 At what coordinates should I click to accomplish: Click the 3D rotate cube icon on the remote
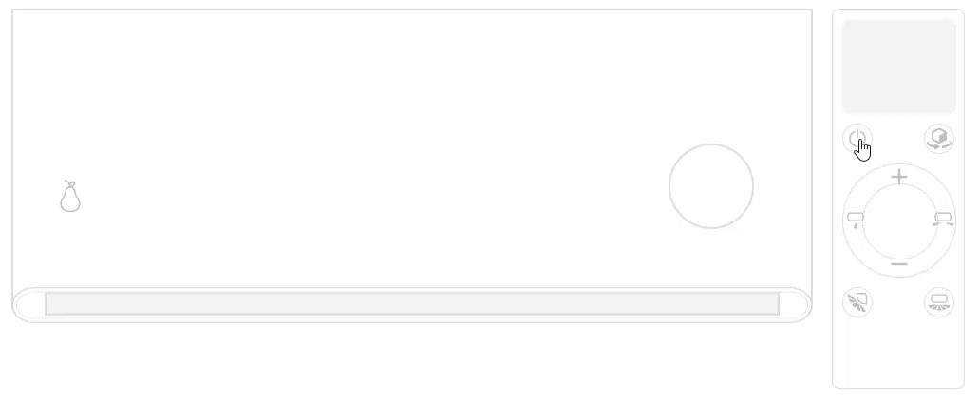pos(939,139)
